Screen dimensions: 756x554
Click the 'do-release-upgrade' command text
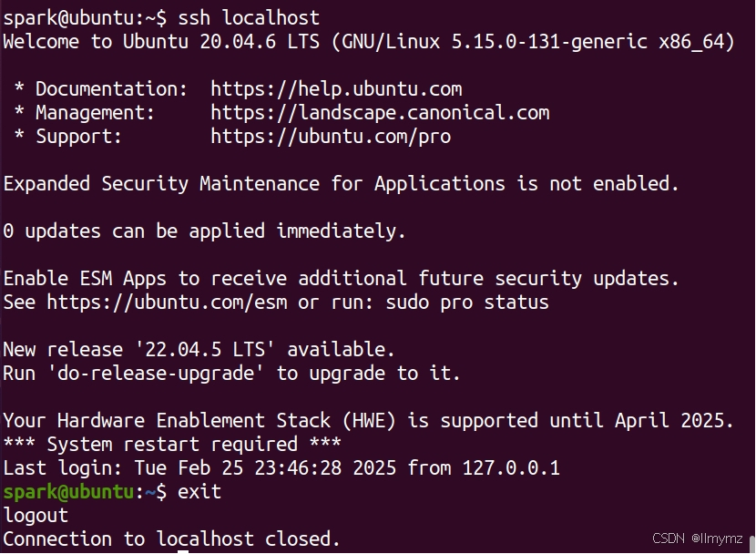pyautogui.click(x=157, y=374)
